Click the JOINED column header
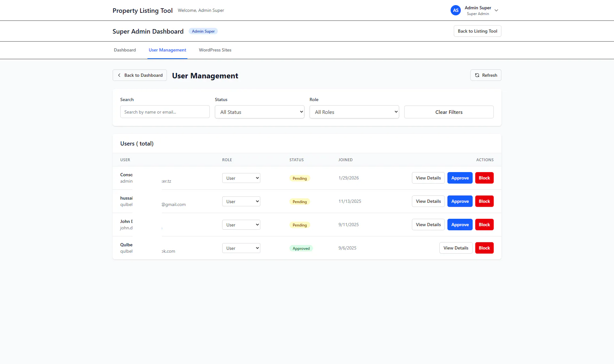614x364 pixels. 345,160
